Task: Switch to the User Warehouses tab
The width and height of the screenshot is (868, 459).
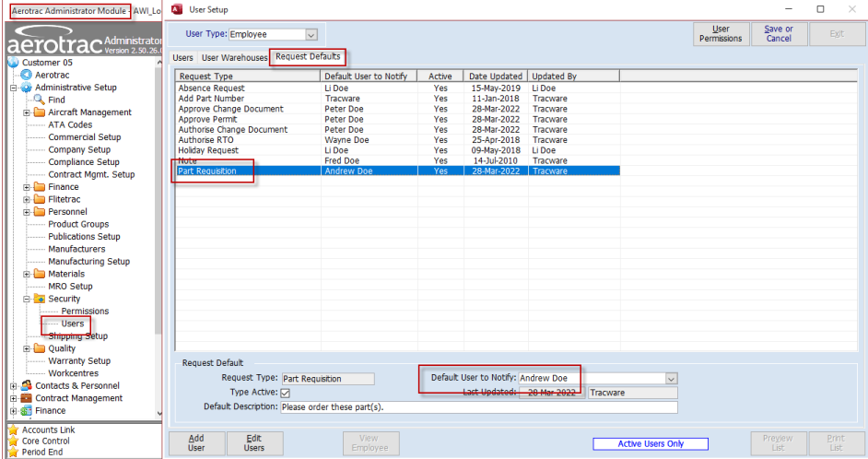Action: click(234, 57)
